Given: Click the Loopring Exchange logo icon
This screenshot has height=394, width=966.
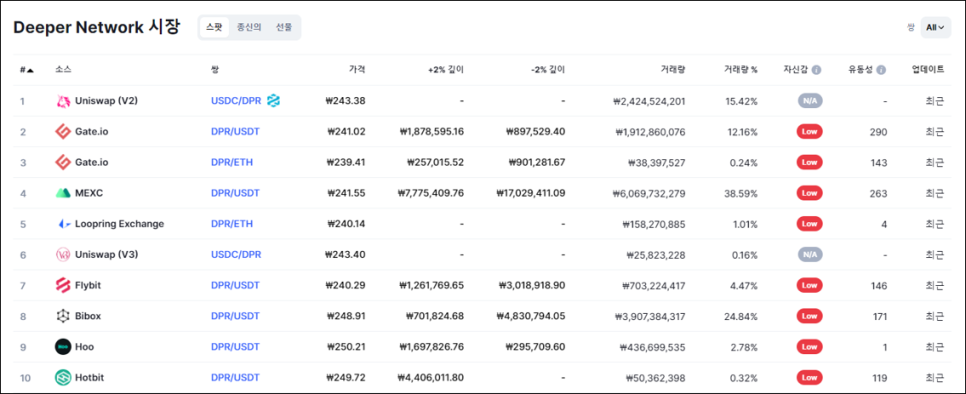Looking at the screenshot, I should [x=63, y=224].
